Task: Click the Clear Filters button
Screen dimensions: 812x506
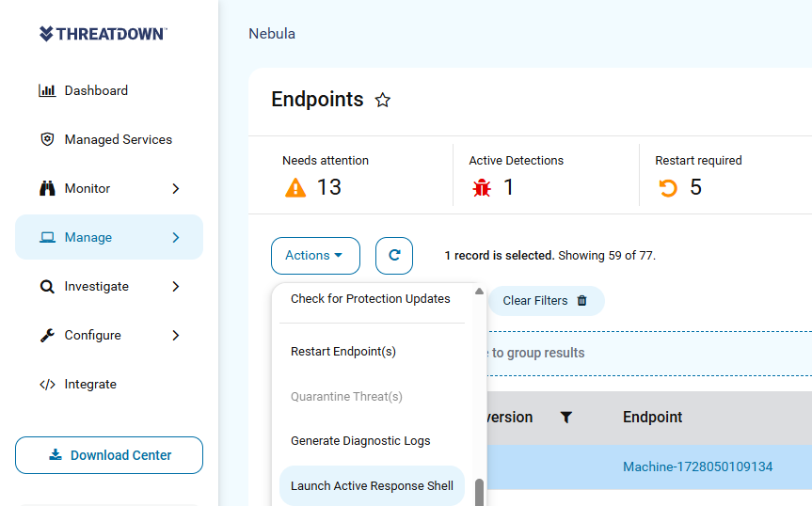Action: 546,301
